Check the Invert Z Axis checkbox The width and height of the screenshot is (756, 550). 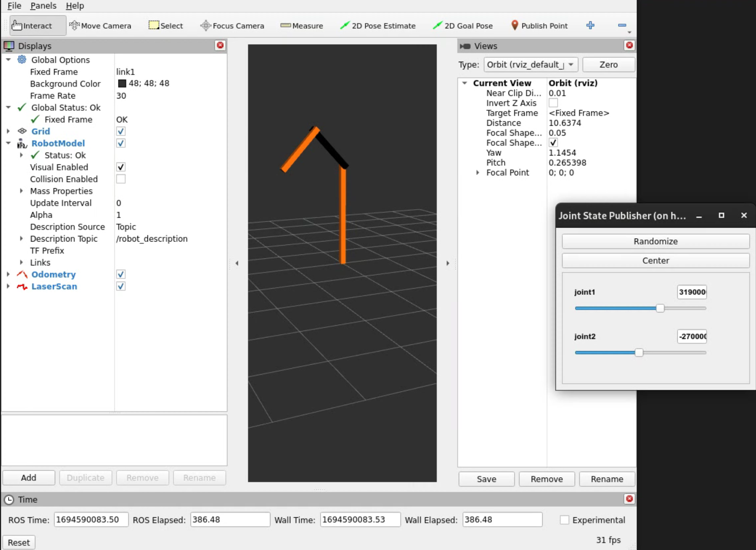click(553, 103)
